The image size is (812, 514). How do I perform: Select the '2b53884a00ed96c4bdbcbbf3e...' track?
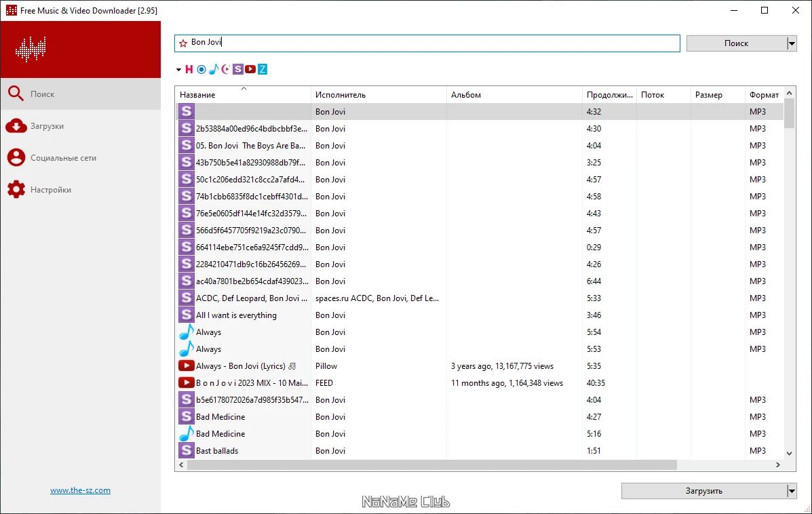pos(251,128)
